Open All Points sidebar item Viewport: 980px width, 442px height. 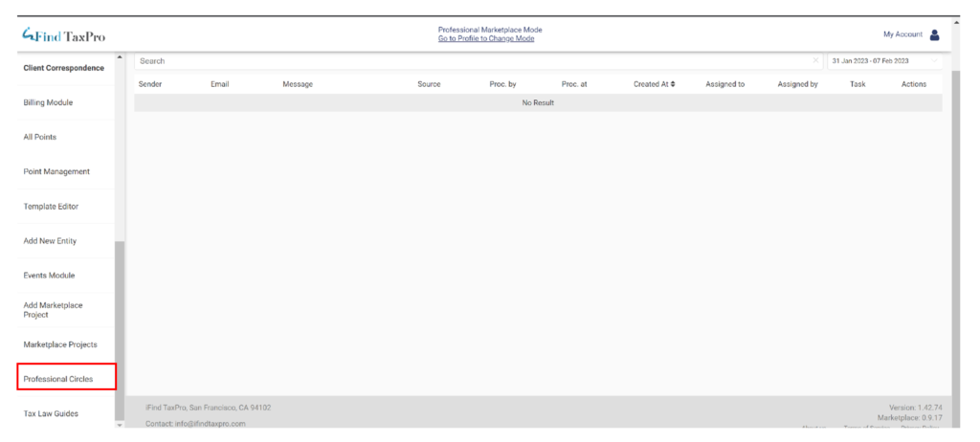click(x=40, y=137)
